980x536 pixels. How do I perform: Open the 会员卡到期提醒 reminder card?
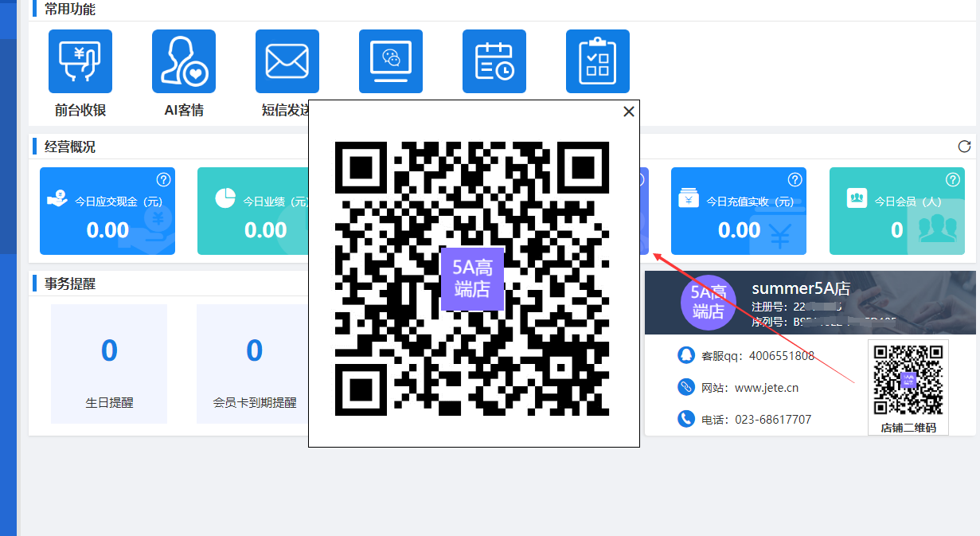click(253, 364)
